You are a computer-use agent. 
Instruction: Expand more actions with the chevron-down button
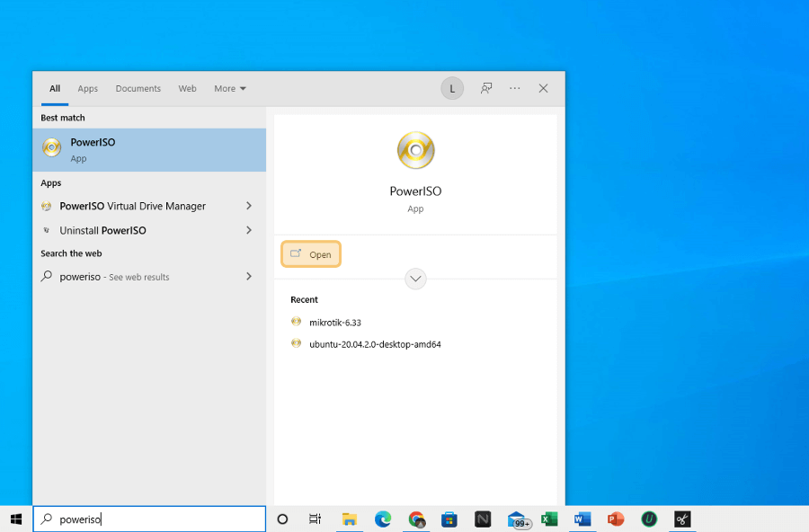pos(415,279)
